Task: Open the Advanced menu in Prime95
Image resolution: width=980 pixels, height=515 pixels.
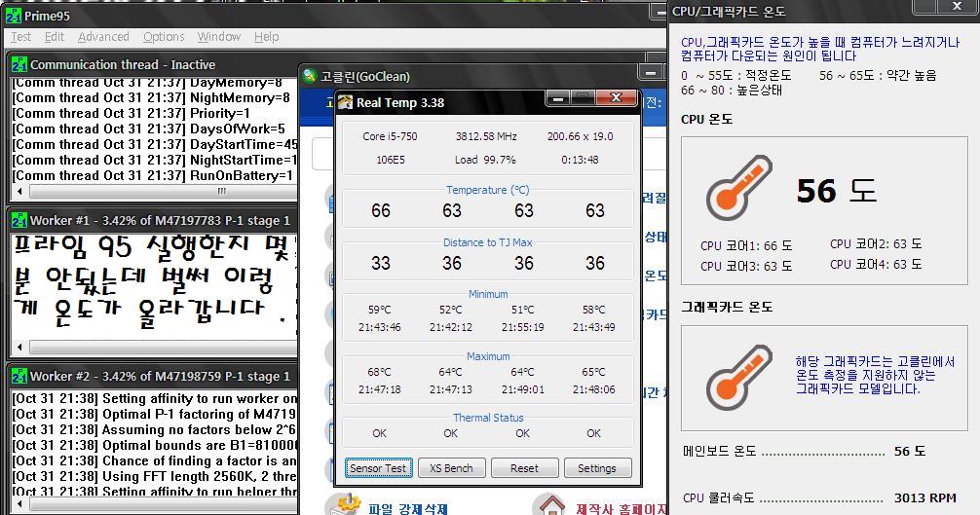Action: coord(103,37)
